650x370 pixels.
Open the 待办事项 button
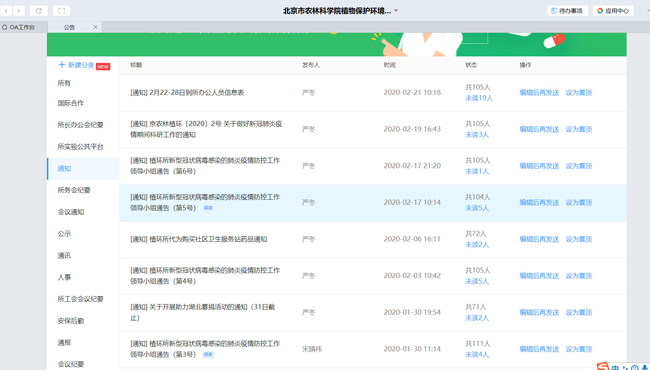pos(568,11)
